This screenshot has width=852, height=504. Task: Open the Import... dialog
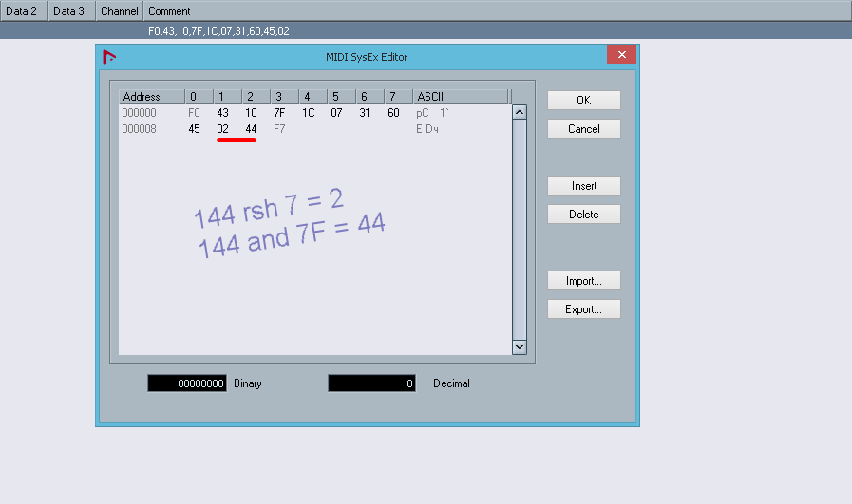pos(583,281)
